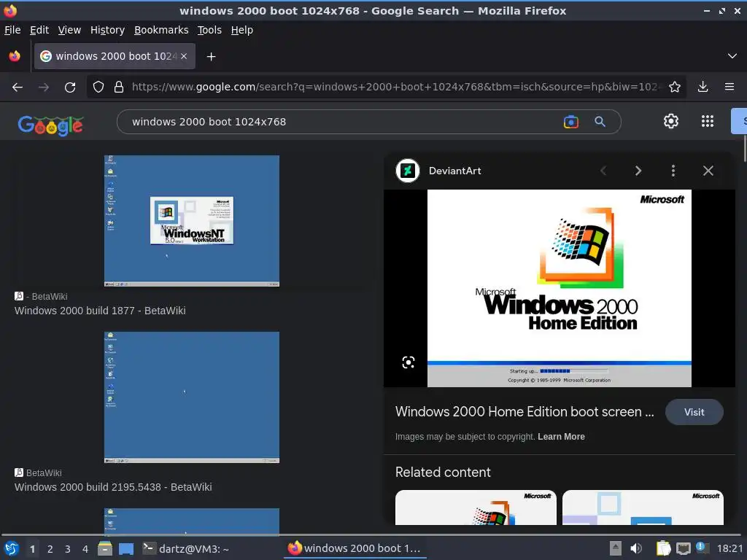The image size is (747, 560).
Task: Reload the current page
Action: [70, 87]
